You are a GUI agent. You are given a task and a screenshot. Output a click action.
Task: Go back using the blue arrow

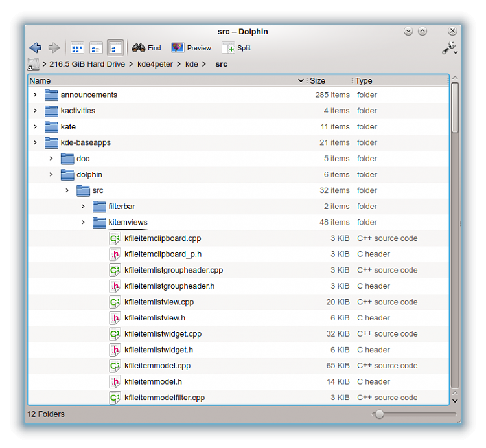(x=36, y=48)
